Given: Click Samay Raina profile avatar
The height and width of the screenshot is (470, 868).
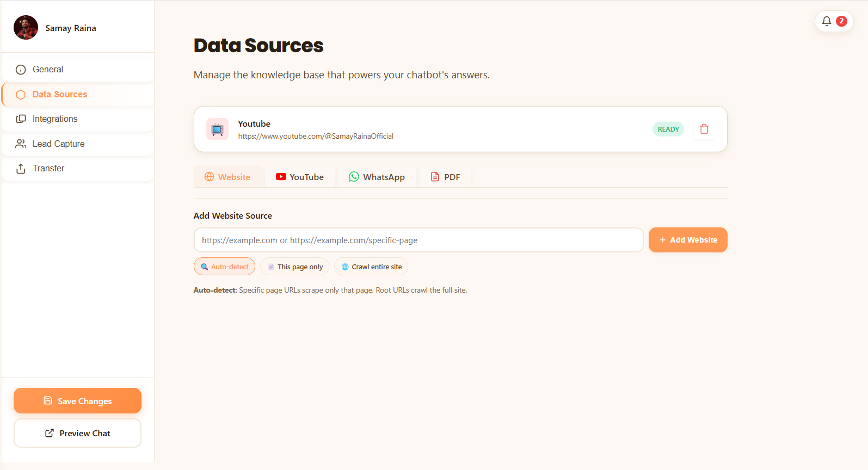Looking at the screenshot, I should (26, 28).
